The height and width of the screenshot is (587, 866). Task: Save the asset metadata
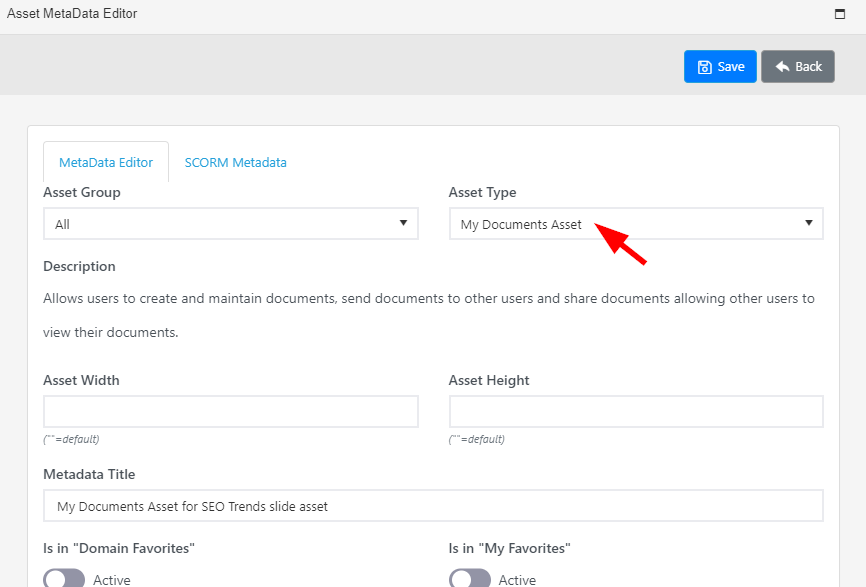720,66
